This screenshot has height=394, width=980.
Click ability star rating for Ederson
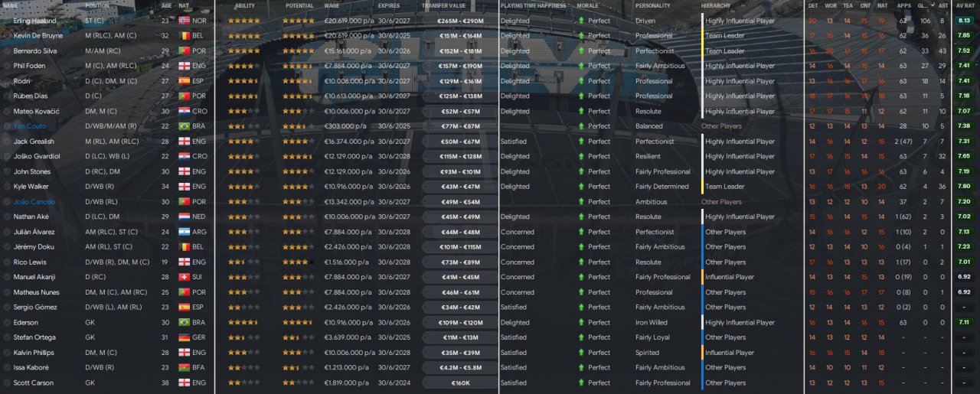[243, 323]
